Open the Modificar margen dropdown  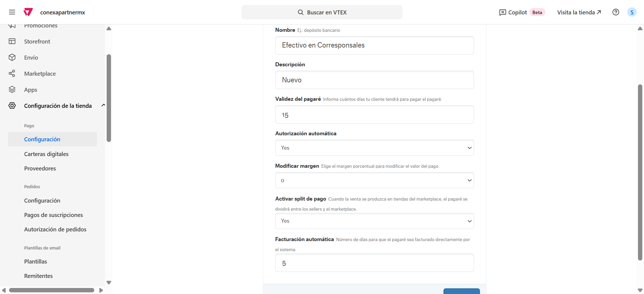(x=374, y=180)
